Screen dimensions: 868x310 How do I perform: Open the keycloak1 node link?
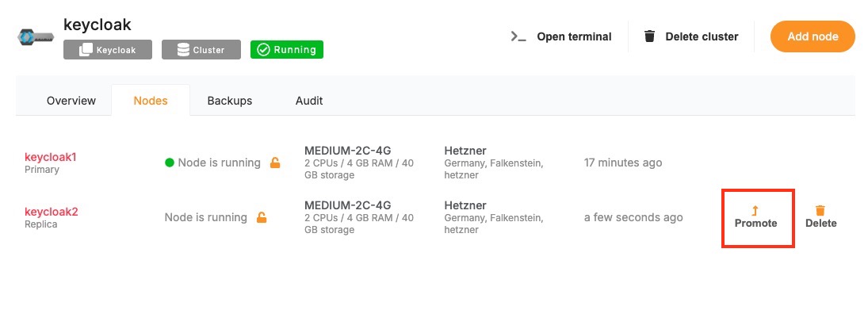[51, 157]
